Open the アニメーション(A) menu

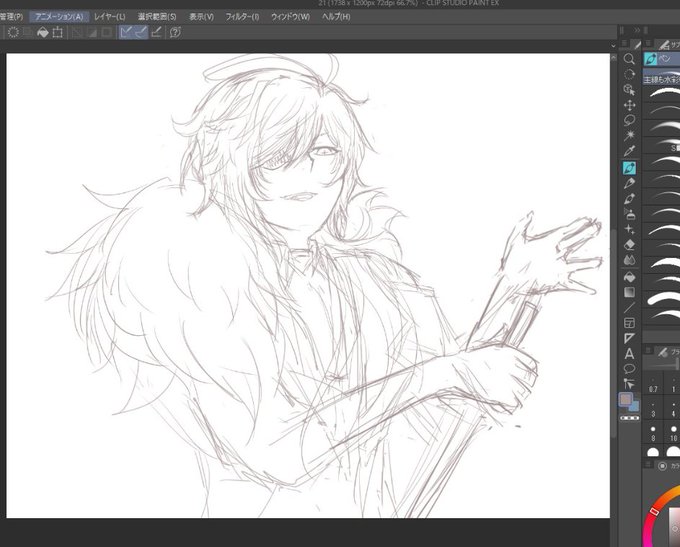coord(59,16)
